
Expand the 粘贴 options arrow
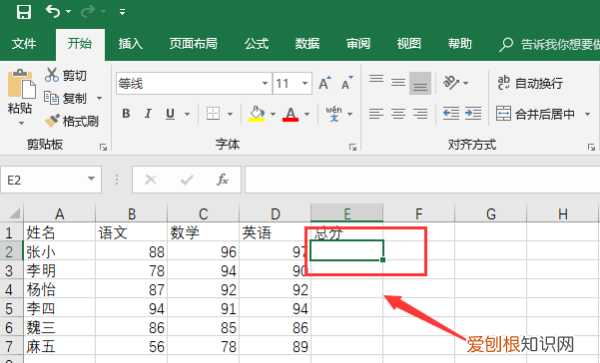21,123
